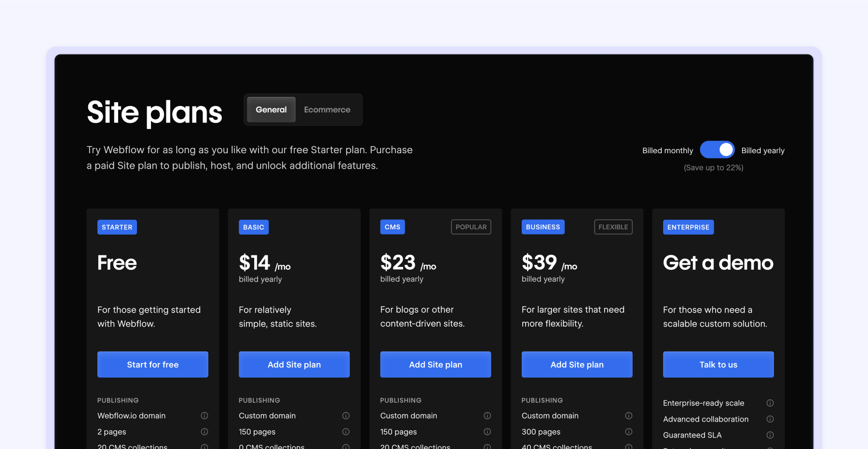
Task: Show info for Basic plan Custom domain
Action: [346, 416]
